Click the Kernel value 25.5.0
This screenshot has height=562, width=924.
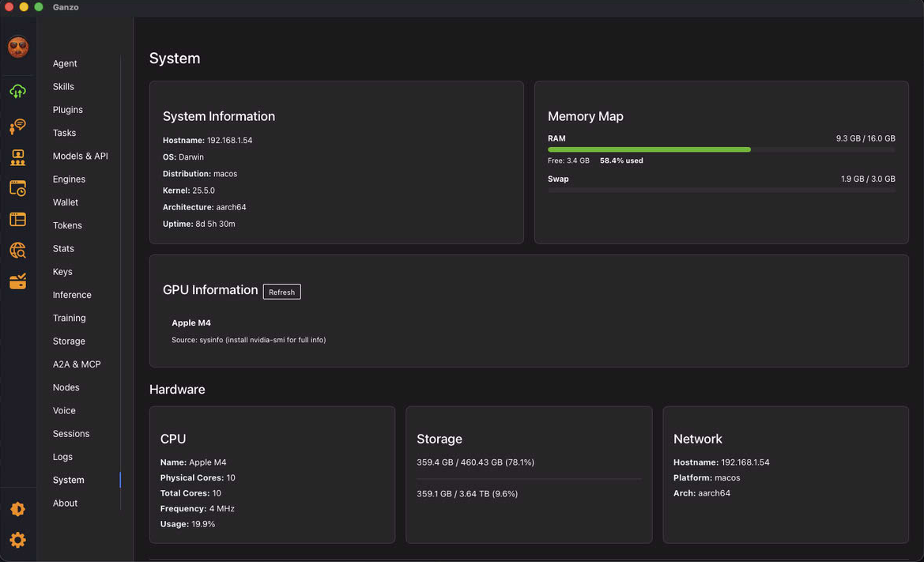pyautogui.click(x=203, y=190)
